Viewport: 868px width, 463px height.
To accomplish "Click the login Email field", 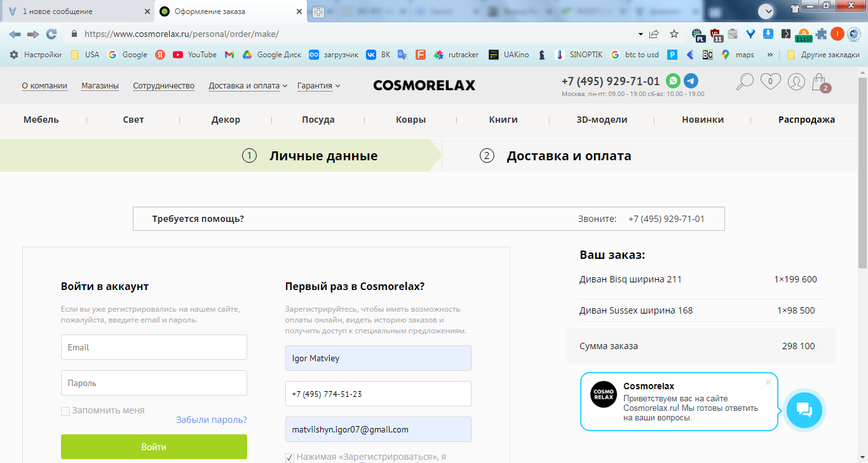I will tap(154, 347).
